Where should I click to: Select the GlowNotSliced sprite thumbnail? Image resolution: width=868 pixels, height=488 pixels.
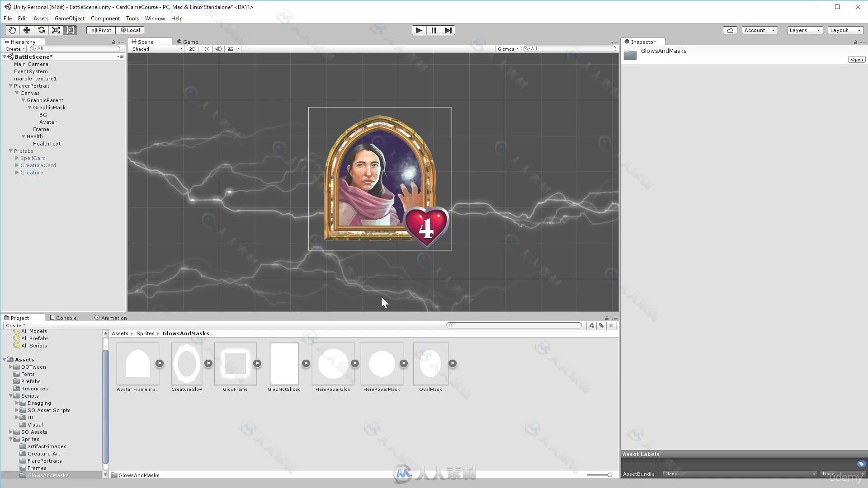point(284,364)
